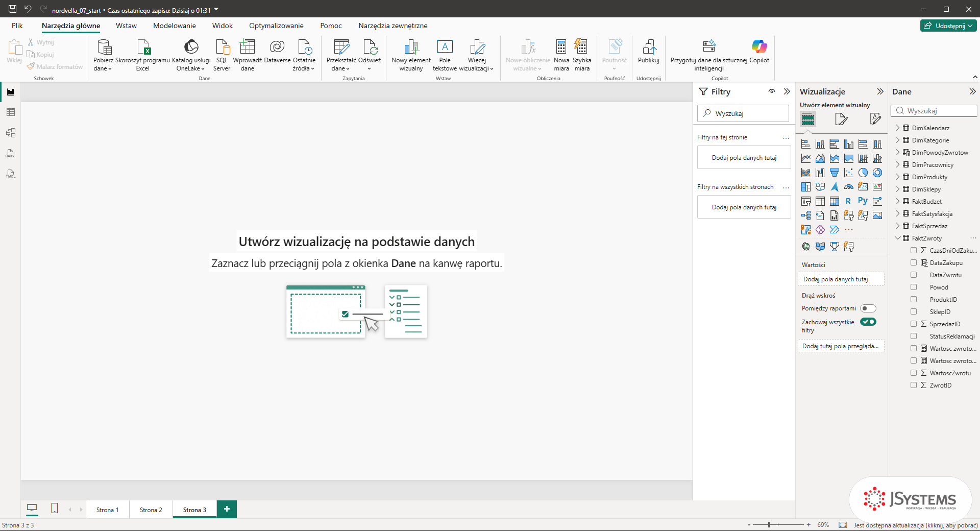
Task: Click the Dane pane search field
Action: (x=934, y=111)
